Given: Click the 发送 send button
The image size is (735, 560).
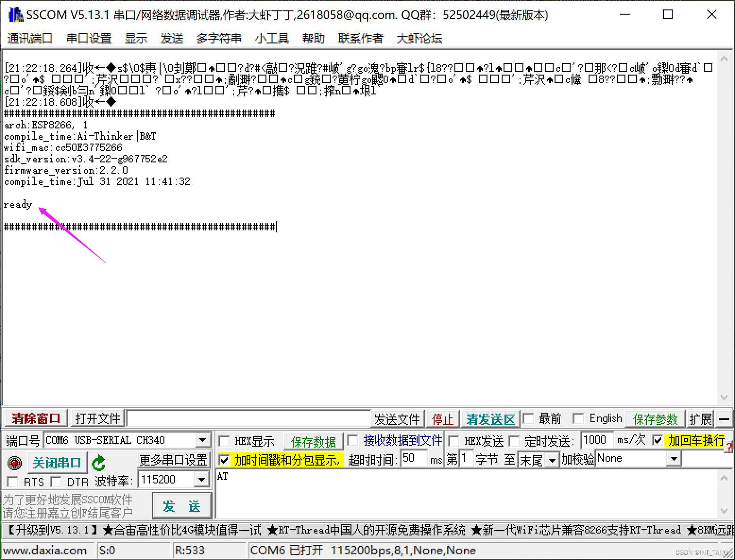Looking at the screenshot, I should (182, 506).
